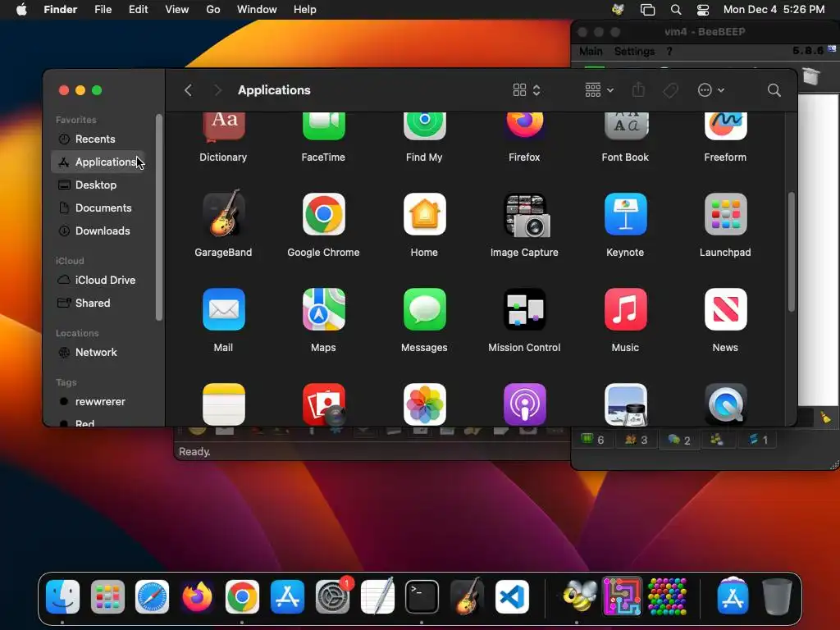This screenshot has width=840, height=630.
Task: Open the View menu
Action: [177, 10]
